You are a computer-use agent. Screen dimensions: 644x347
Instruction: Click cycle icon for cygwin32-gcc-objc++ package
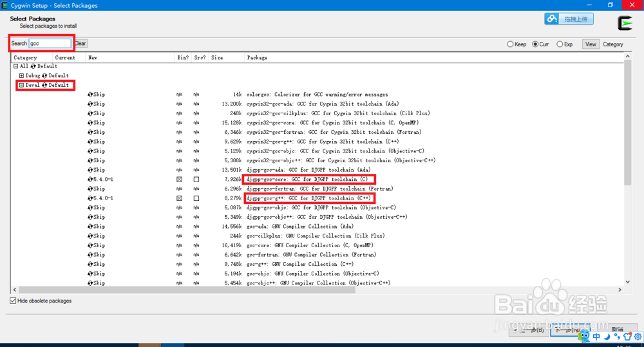90,160
